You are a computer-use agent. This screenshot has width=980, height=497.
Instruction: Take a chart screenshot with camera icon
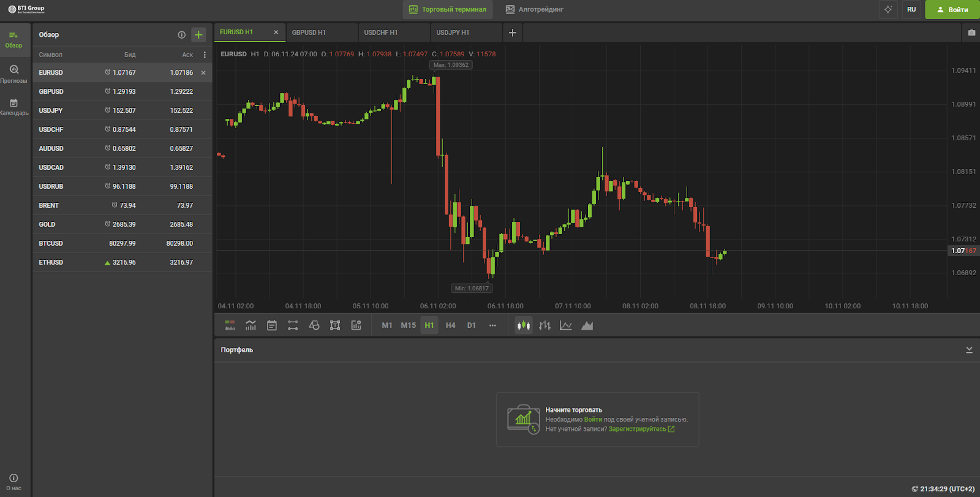971,32
